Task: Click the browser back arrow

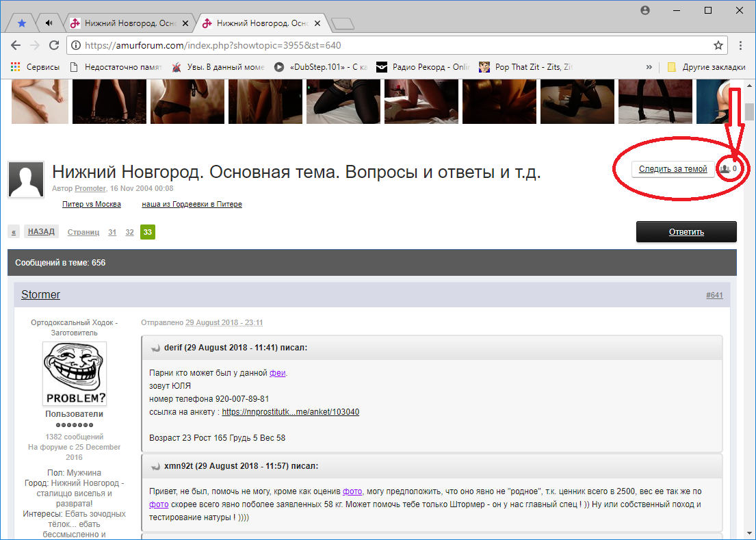Action: point(16,46)
